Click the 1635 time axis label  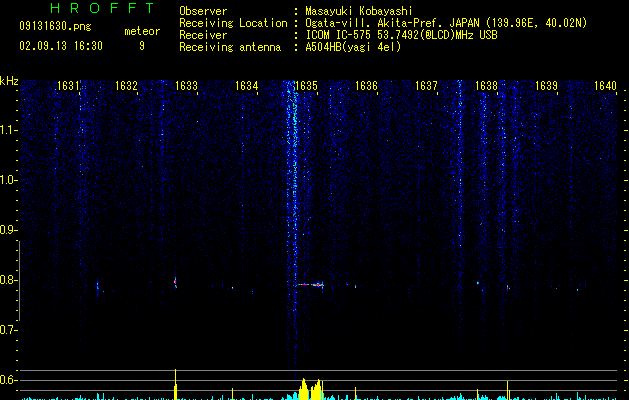306,86
